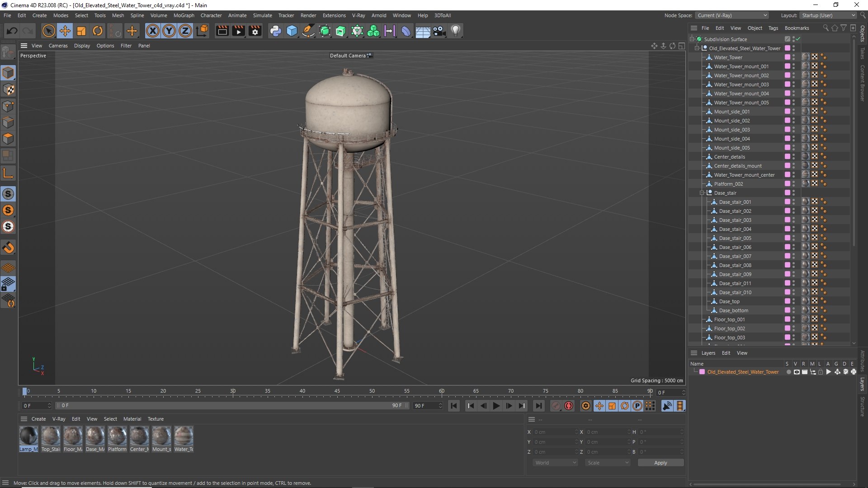Select the Live Selection tool
The image size is (868, 488).
(48, 31)
